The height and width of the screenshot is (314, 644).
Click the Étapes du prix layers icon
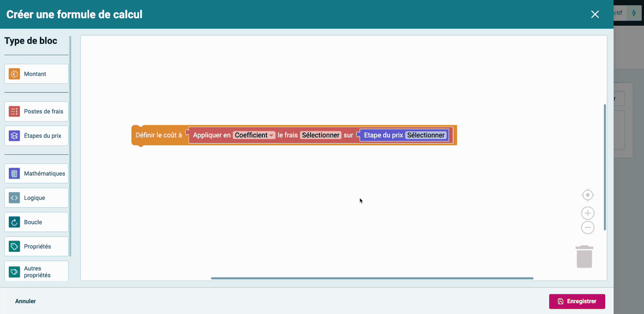[x=14, y=136]
